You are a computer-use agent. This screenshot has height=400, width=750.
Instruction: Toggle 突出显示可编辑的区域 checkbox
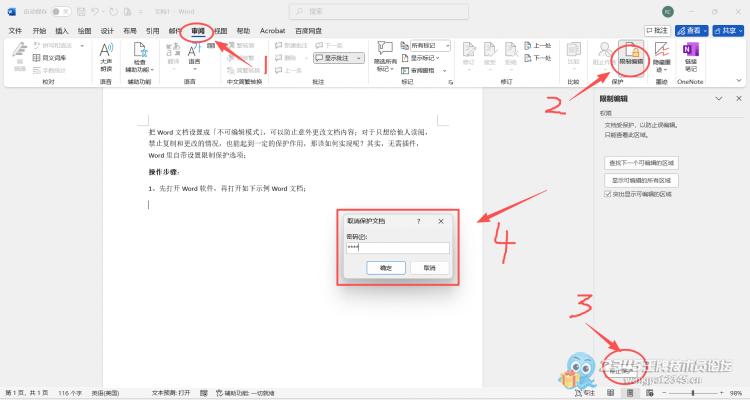605,194
